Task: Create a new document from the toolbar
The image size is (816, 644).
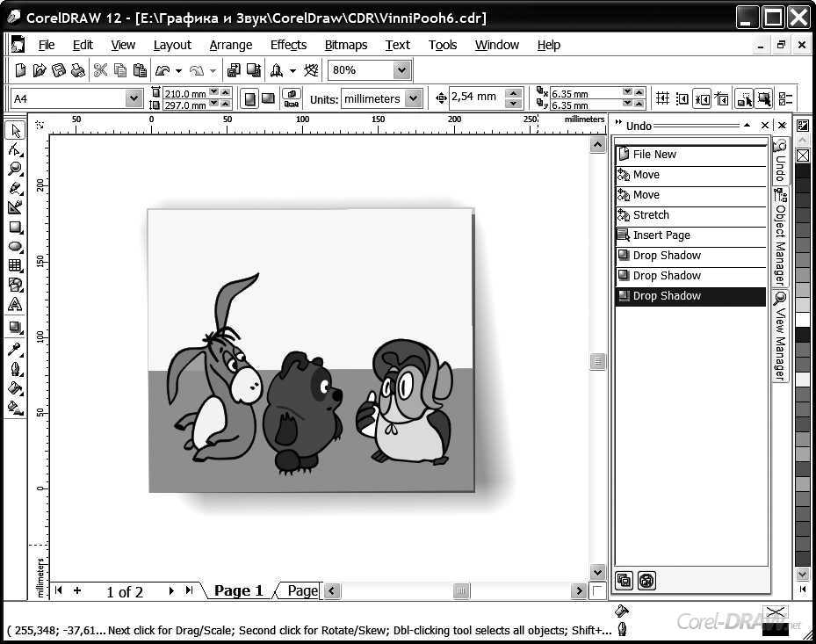Action: [20, 69]
